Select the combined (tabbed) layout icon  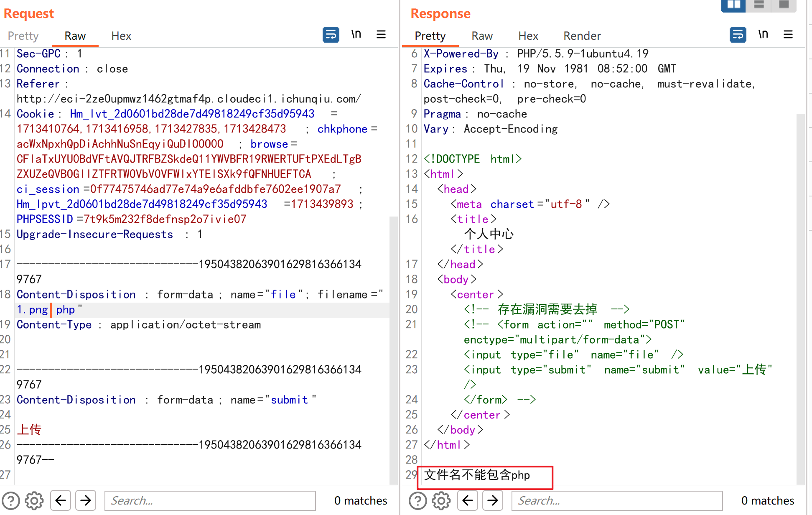pyautogui.click(x=784, y=5)
